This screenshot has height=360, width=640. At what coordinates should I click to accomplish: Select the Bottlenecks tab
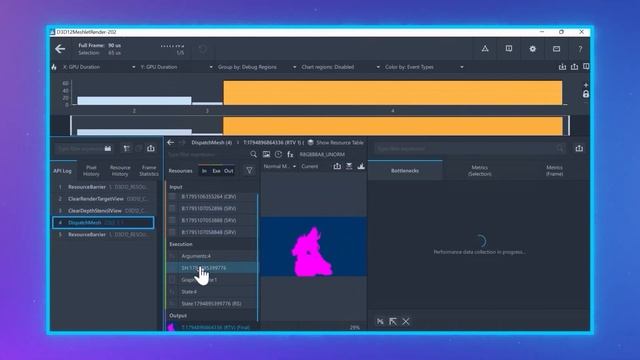405,171
